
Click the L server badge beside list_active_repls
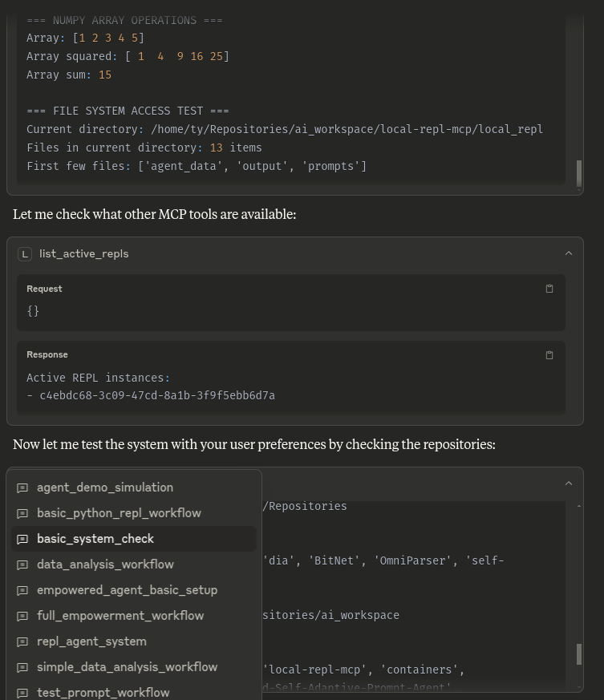pyautogui.click(x=25, y=253)
